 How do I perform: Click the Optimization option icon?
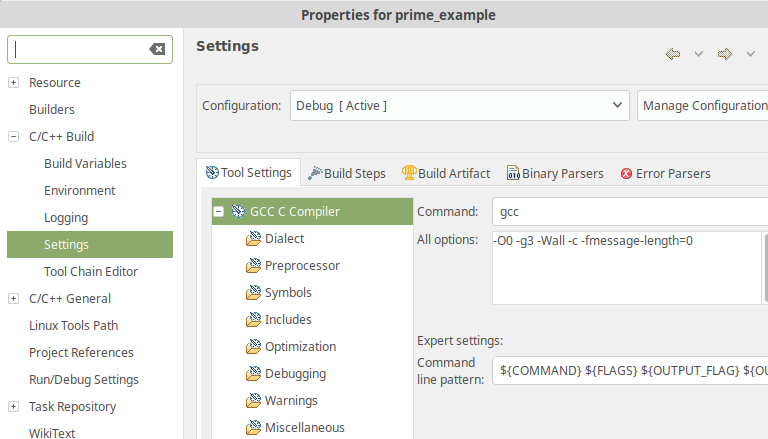point(253,347)
